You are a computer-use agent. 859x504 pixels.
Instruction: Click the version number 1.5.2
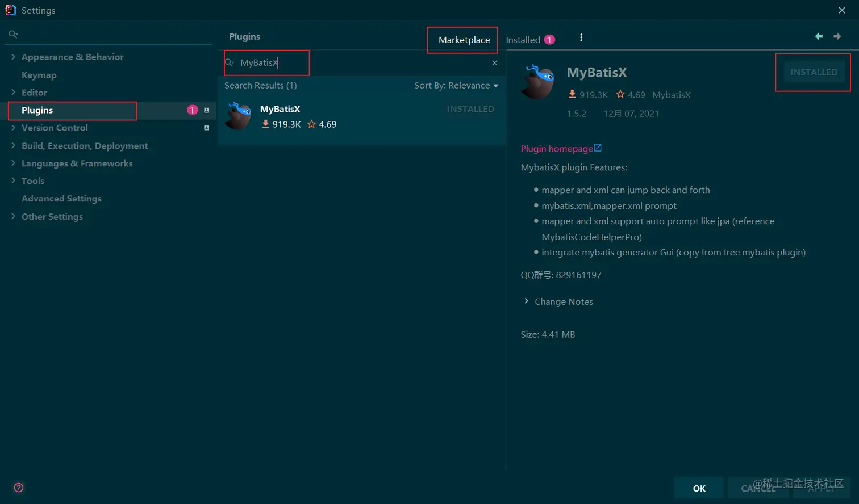(x=576, y=114)
